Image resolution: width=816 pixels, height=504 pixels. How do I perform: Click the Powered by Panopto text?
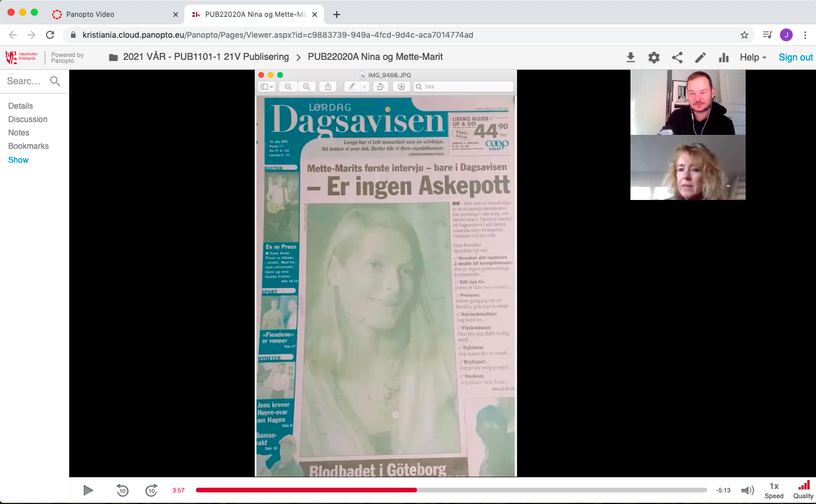click(67, 58)
